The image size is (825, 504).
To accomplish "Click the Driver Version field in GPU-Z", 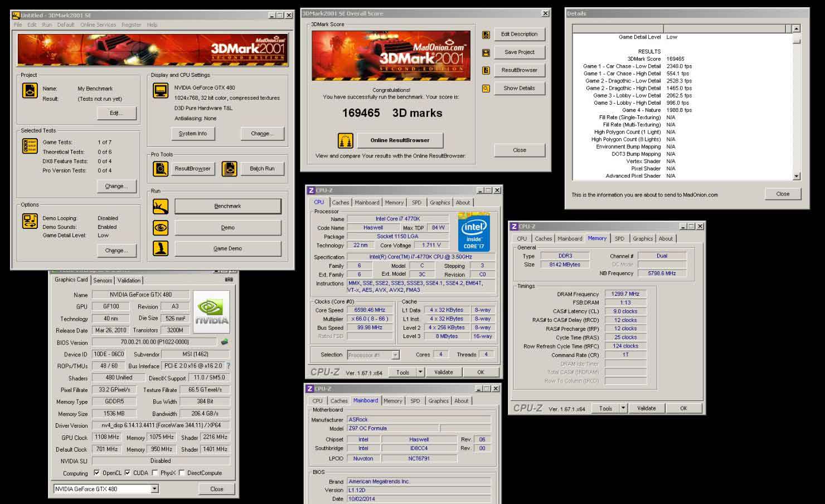I will point(161,425).
